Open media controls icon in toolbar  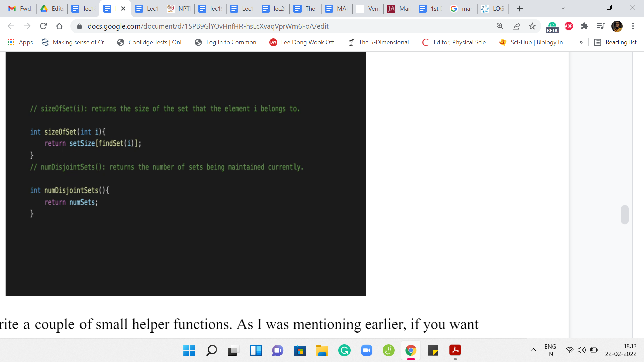tap(600, 26)
